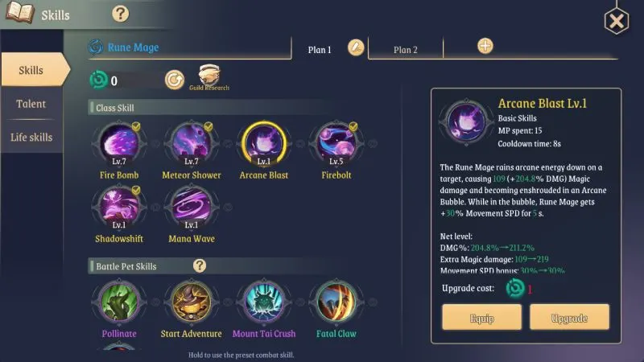
Task: Show Battle Pet Skills help info
Action: (200, 266)
